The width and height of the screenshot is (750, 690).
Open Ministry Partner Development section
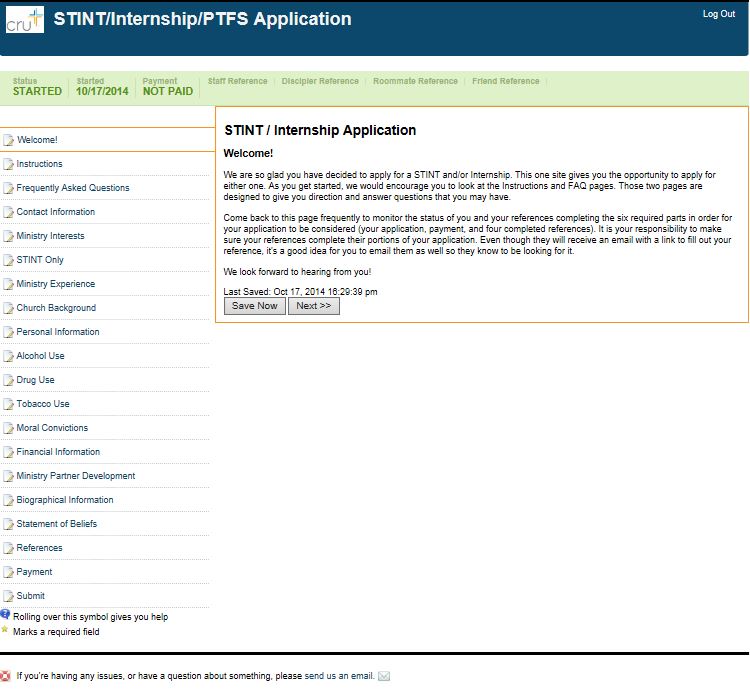coord(76,476)
